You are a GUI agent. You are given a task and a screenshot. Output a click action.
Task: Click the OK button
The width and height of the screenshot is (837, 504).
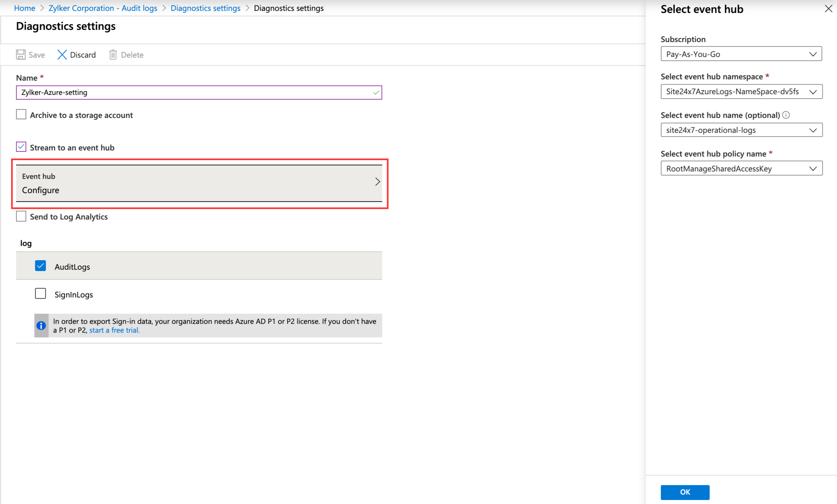[x=685, y=492]
